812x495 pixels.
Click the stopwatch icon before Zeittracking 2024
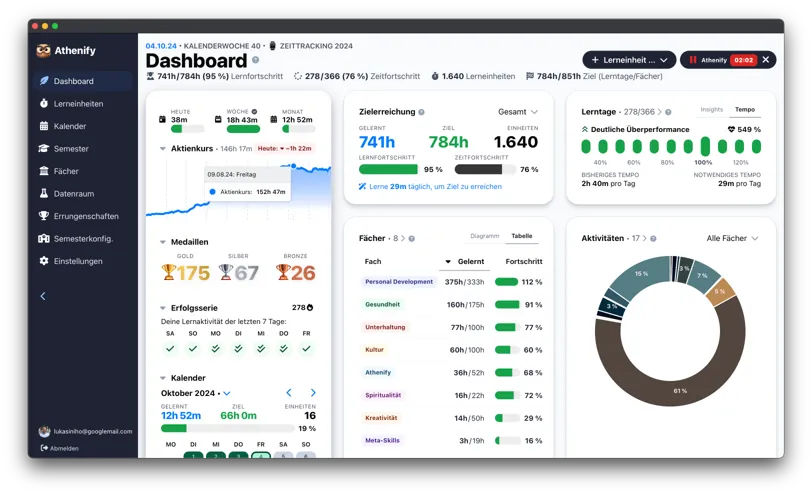pos(272,46)
